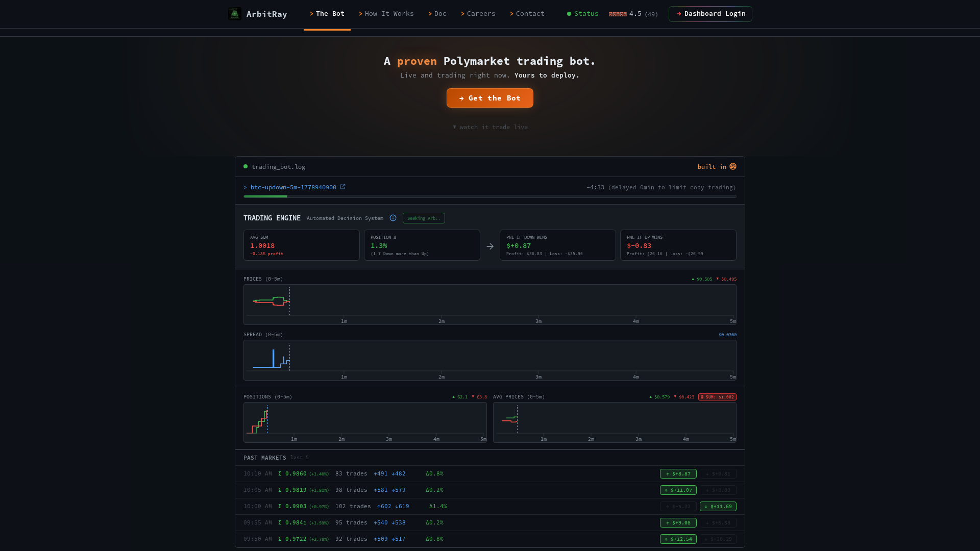Click the built in logo icon
The width and height of the screenshot is (980, 551).
click(x=733, y=166)
